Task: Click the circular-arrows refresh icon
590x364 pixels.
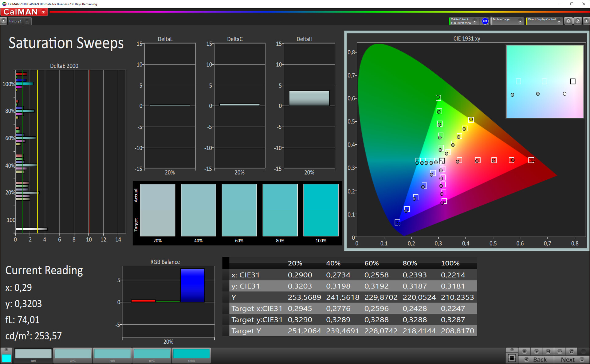Action: [x=571, y=351]
